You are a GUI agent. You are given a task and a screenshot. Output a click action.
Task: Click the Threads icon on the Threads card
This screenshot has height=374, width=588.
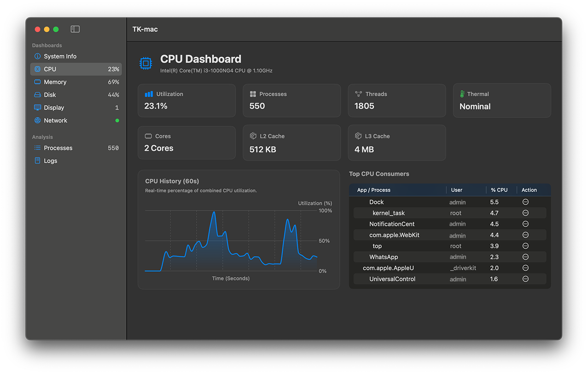(359, 93)
